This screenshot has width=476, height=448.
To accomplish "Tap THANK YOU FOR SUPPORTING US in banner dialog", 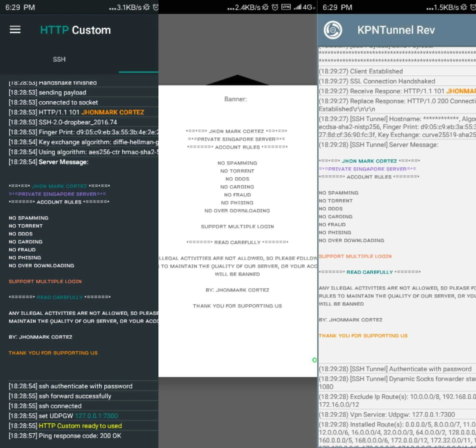I will [237, 306].
